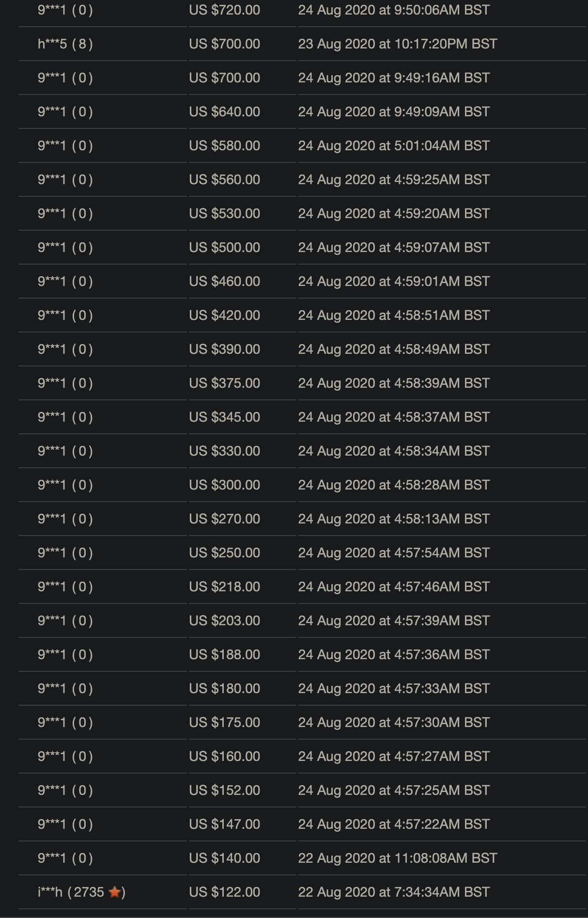Open bidder i***h's profile link
Image resolution: width=588 pixels, height=918 pixels.
pyautogui.click(x=50, y=892)
